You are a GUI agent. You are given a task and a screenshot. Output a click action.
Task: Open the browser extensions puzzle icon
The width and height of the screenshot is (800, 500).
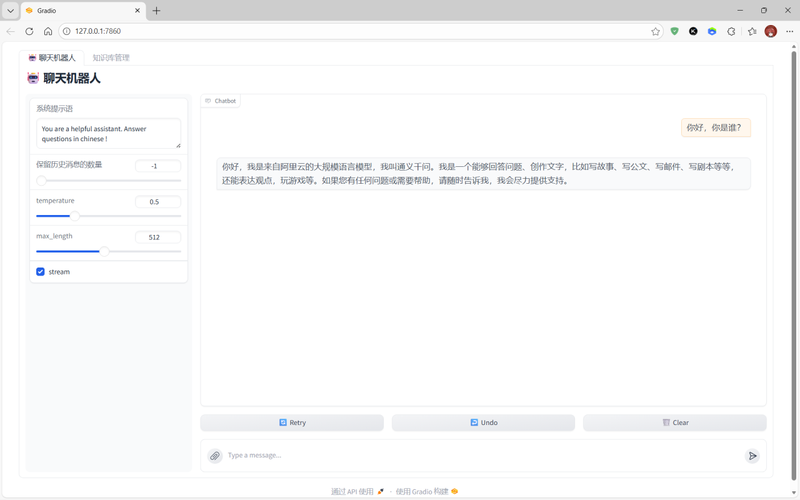coord(731,31)
